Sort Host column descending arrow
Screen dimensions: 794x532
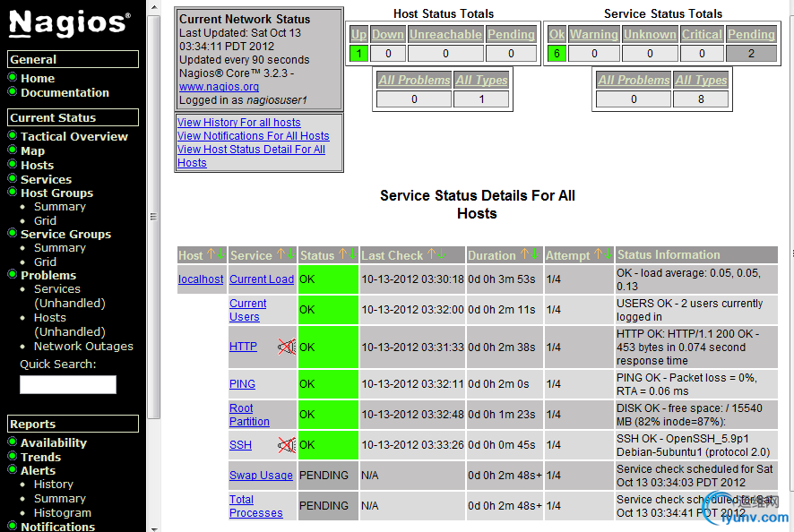pyautogui.click(x=220, y=253)
